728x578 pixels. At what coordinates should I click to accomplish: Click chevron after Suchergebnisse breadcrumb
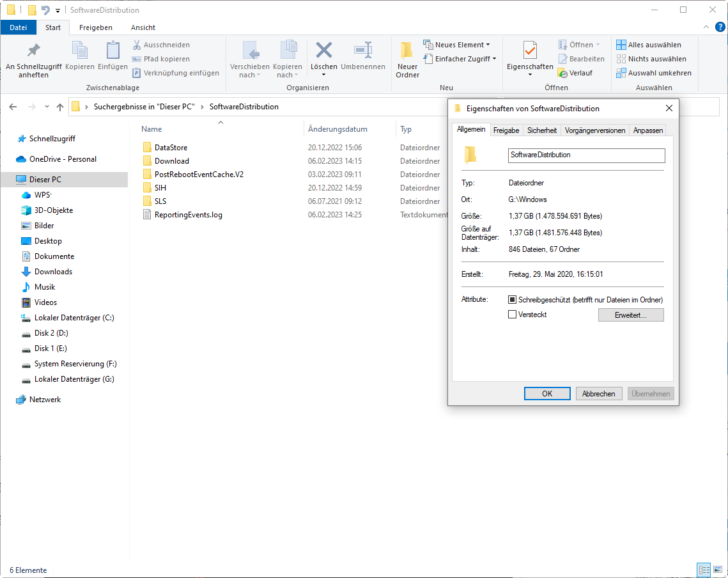tap(202, 107)
